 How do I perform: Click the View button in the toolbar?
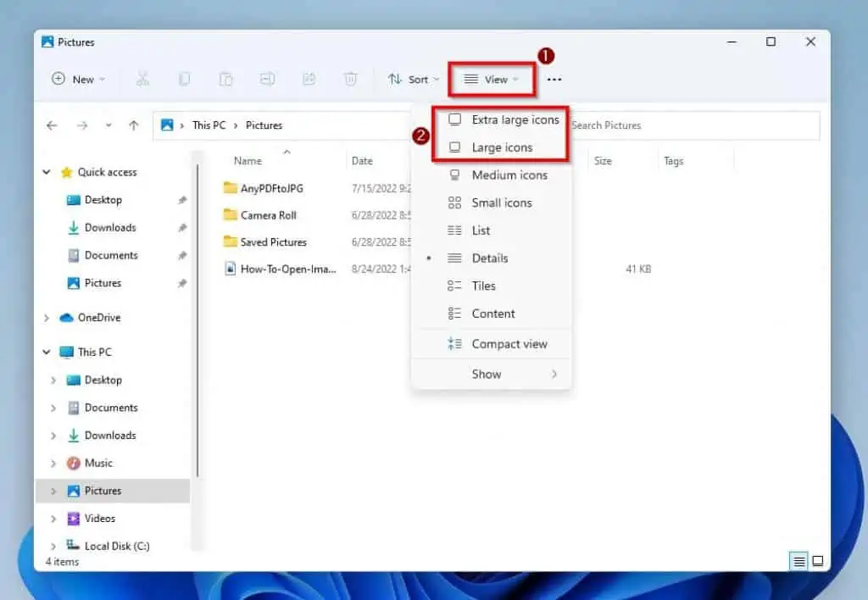492,79
